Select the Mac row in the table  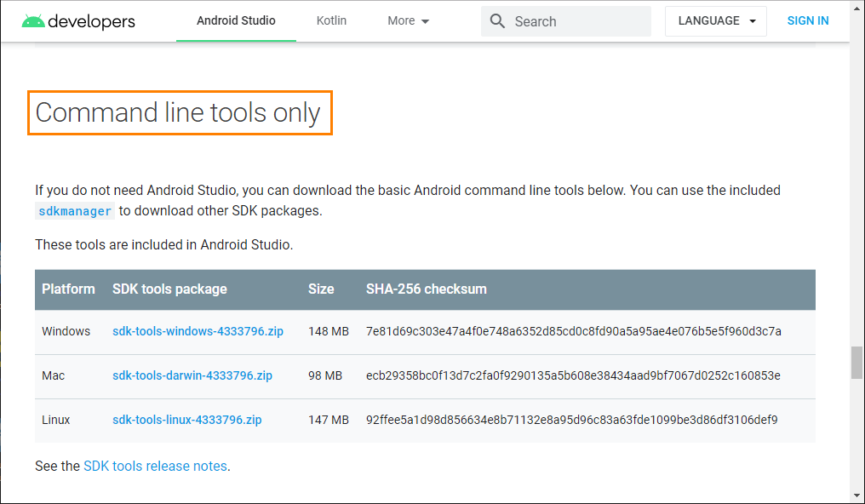[55, 375]
